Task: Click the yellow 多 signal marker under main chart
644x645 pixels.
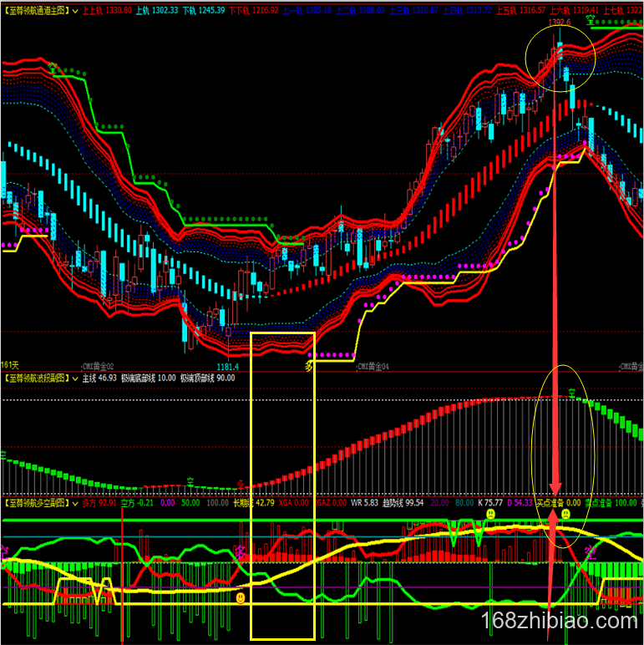Action: pos(309,365)
